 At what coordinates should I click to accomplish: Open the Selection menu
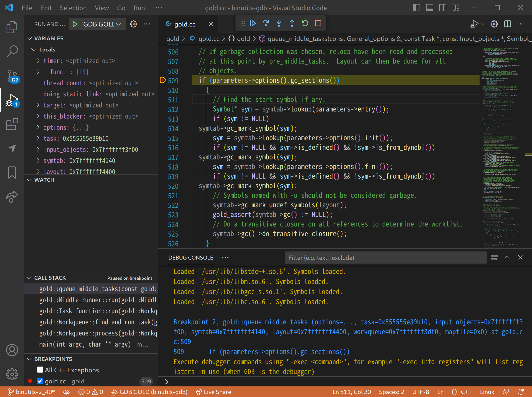pyautogui.click(x=73, y=8)
